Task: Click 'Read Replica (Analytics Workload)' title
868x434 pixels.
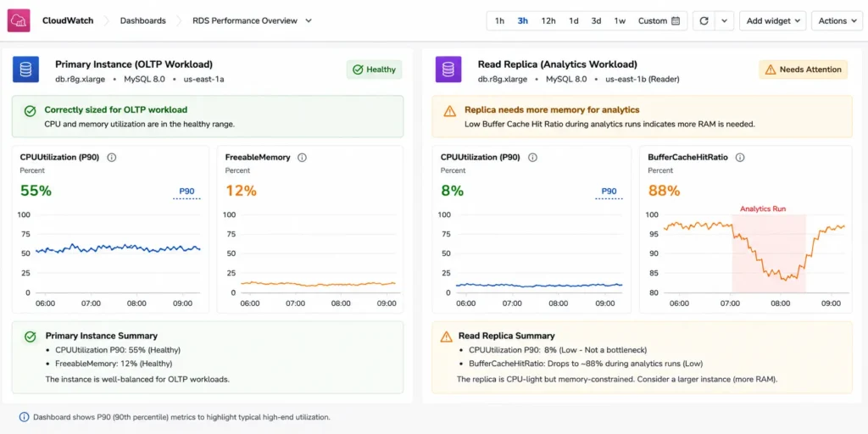Action: click(558, 64)
